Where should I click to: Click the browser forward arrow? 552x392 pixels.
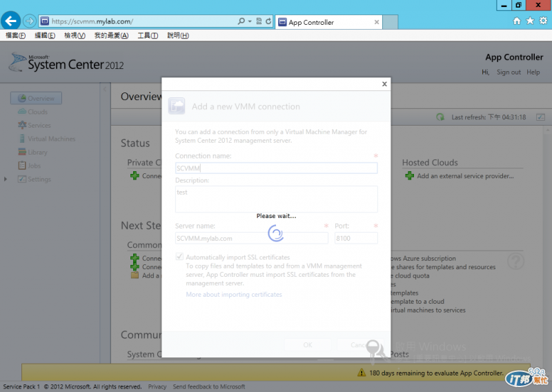[x=30, y=21]
